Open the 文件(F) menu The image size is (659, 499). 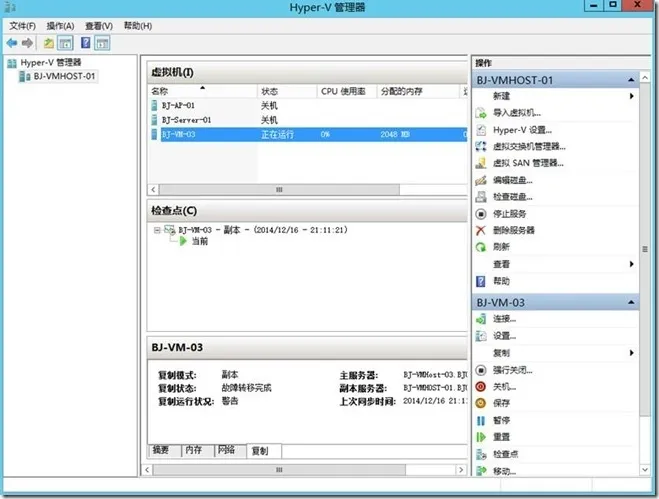[22, 26]
